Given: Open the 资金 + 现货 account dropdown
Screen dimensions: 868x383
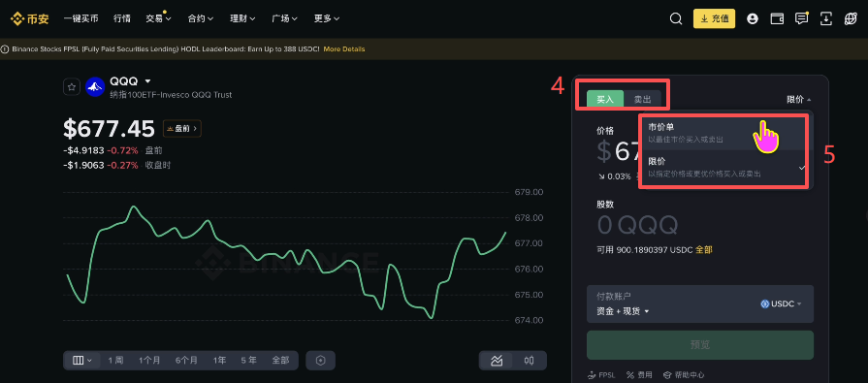Looking at the screenshot, I should pyautogui.click(x=623, y=311).
